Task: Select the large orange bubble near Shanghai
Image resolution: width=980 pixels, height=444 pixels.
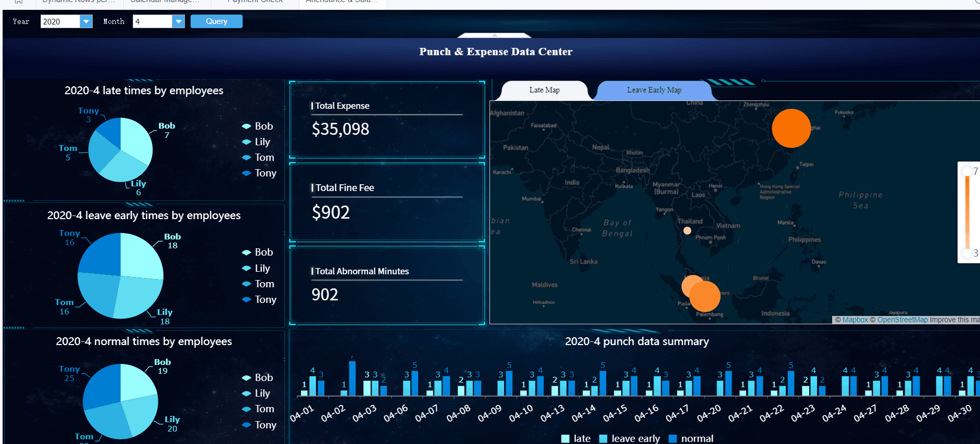Action: click(x=791, y=128)
